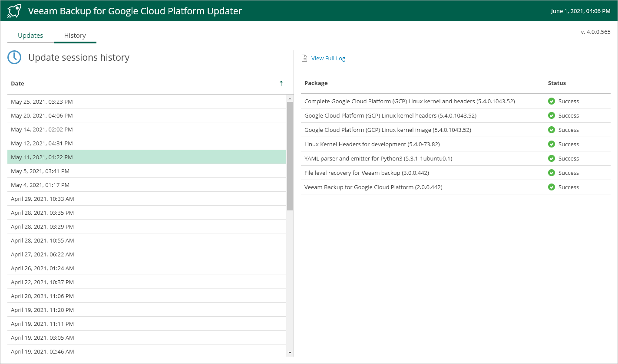
Task: Click the clock icon beside Update sessions history
Action: pyautogui.click(x=14, y=57)
